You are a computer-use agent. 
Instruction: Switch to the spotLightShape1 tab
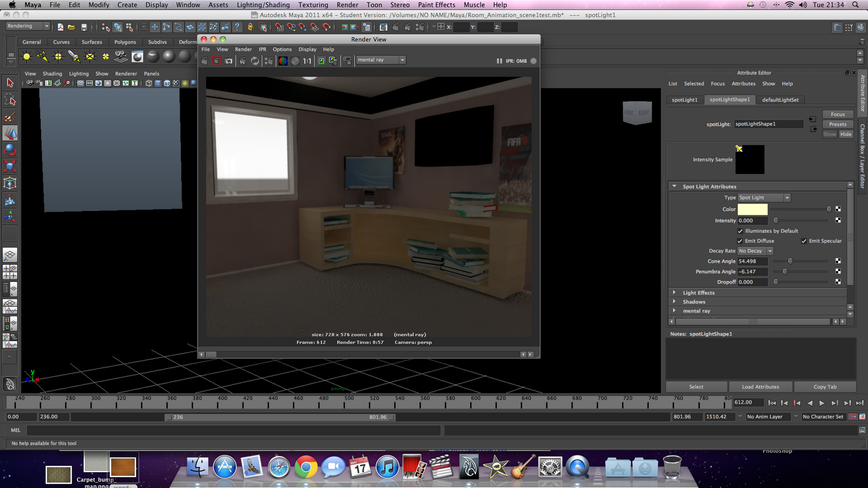[x=730, y=100]
